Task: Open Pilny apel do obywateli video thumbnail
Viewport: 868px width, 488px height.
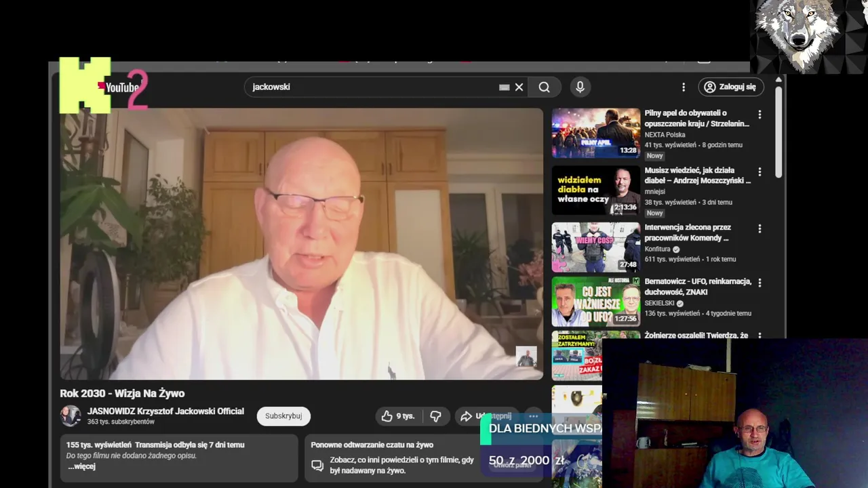Action: click(596, 133)
